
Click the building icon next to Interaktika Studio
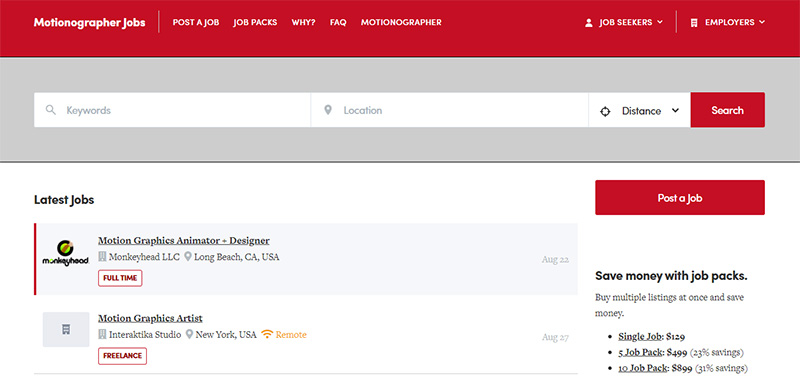[102, 335]
